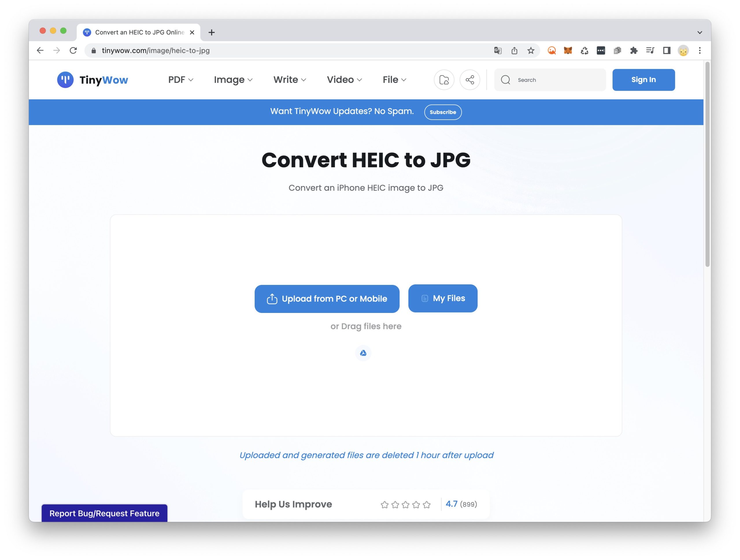Click the TinyWow logo icon
The height and width of the screenshot is (560, 740).
coord(65,79)
